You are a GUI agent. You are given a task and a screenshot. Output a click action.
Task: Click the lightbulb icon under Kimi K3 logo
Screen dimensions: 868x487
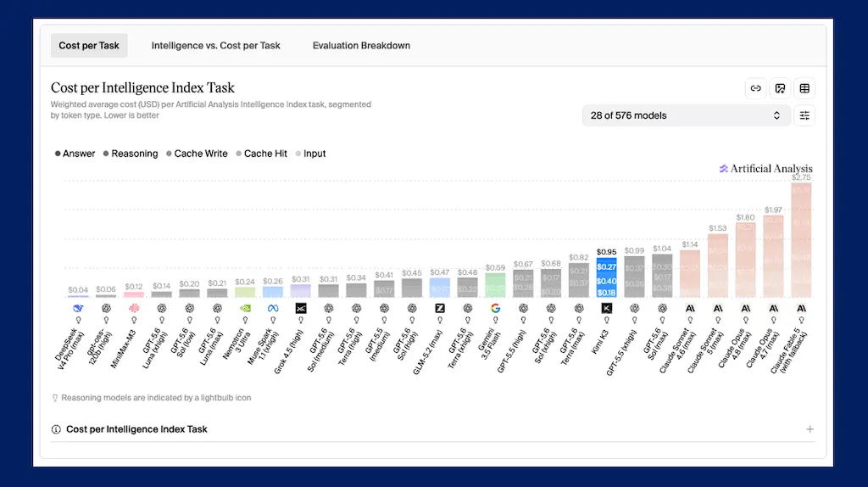607,320
